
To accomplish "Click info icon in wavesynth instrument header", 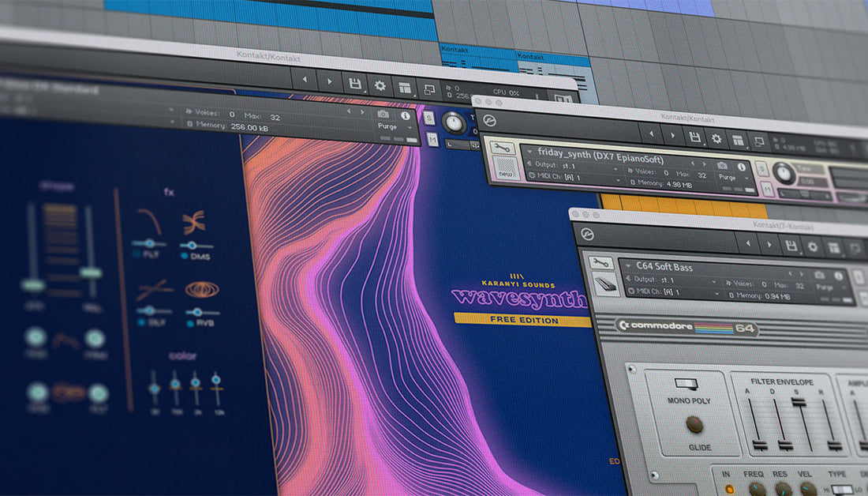I will click(406, 115).
